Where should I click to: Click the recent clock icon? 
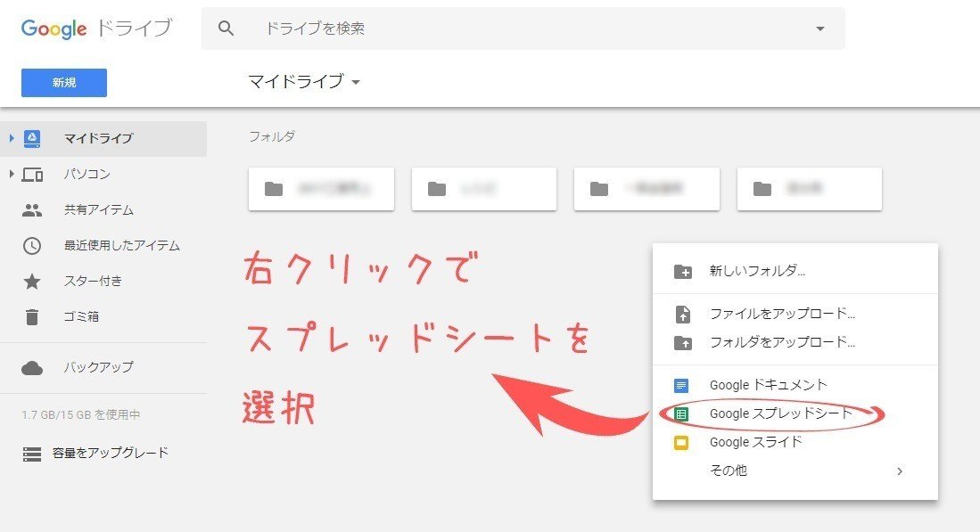pyautogui.click(x=32, y=246)
